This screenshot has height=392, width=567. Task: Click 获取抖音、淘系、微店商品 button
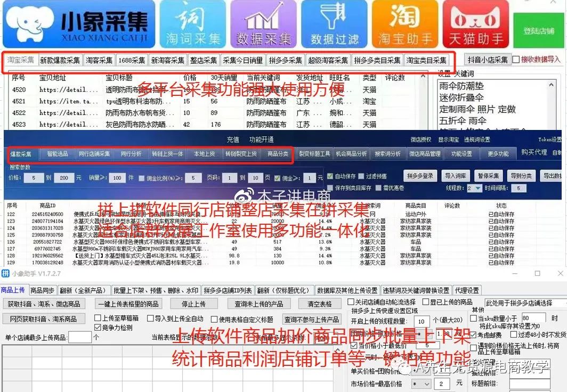click(x=44, y=304)
